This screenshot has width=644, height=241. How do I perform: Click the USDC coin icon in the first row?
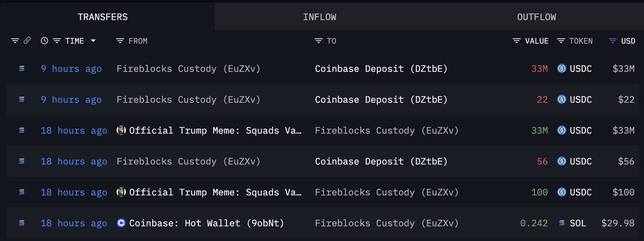click(562, 69)
